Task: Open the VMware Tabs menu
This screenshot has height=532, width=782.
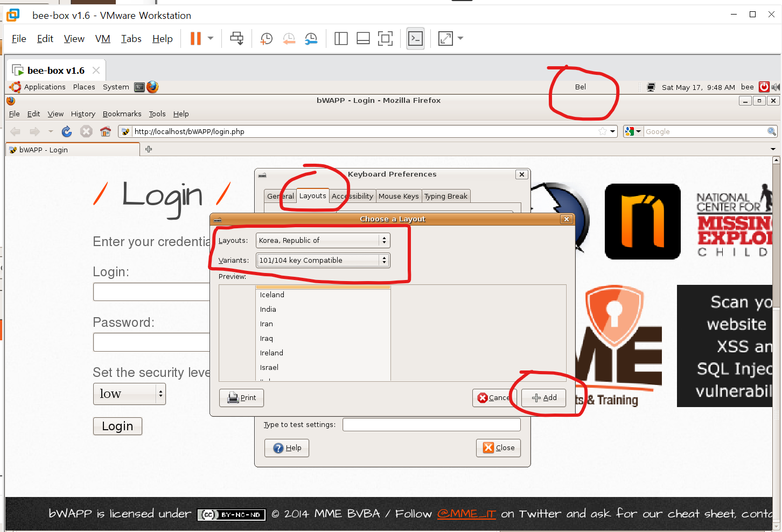Action: click(131, 39)
